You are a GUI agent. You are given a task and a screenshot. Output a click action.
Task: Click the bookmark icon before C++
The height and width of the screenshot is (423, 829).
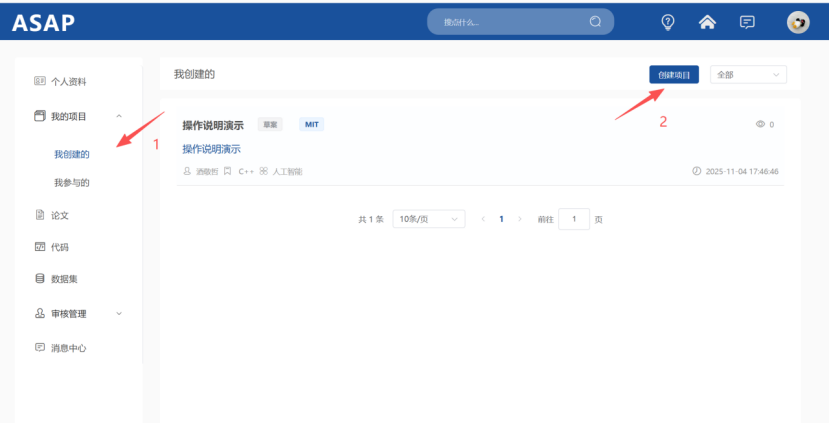[x=227, y=171]
